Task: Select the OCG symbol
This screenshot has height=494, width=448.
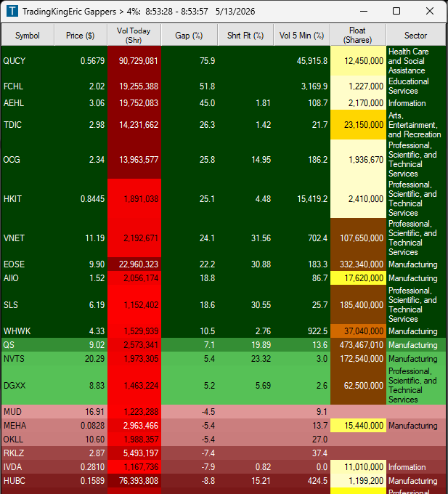Action: [12, 159]
